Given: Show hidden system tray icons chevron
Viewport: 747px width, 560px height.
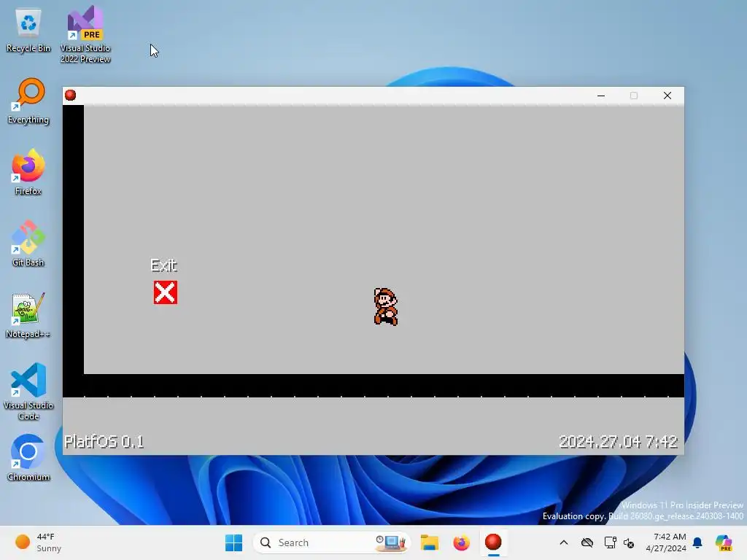Looking at the screenshot, I should point(564,542).
